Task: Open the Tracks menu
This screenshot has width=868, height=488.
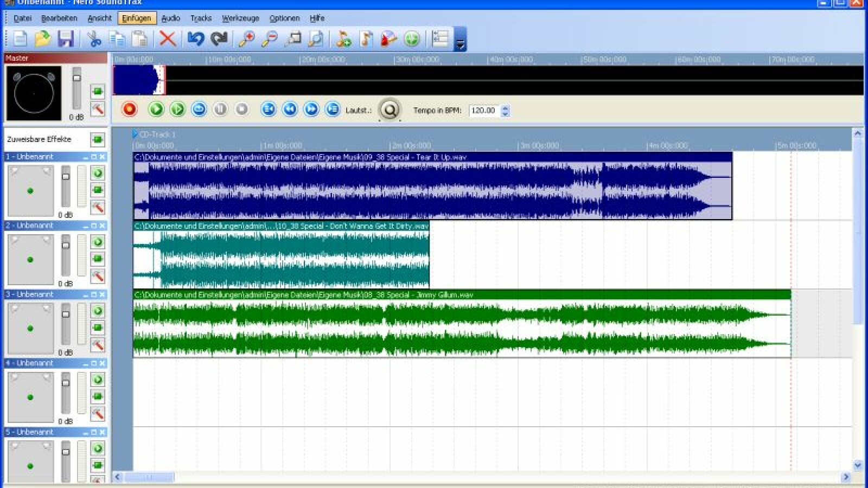Action: click(201, 18)
